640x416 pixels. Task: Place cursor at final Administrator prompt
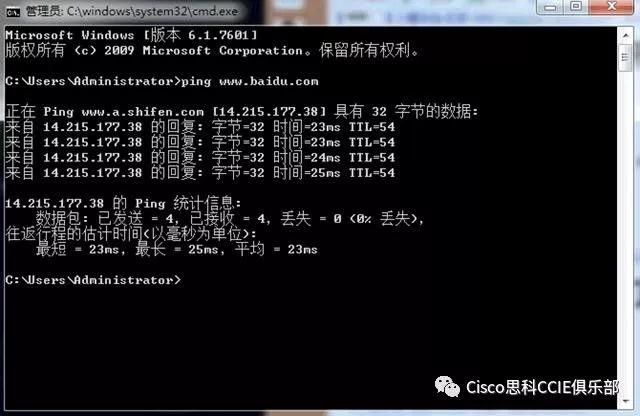point(184,280)
